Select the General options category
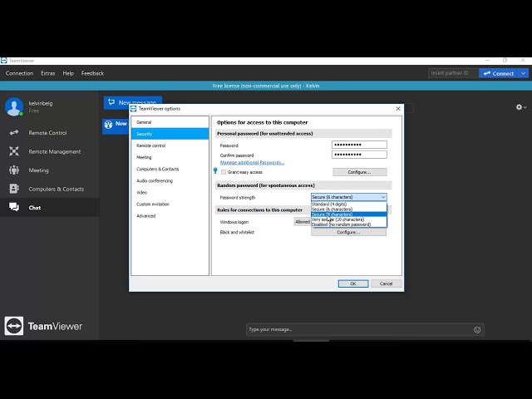The image size is (532, 399). 170,122
